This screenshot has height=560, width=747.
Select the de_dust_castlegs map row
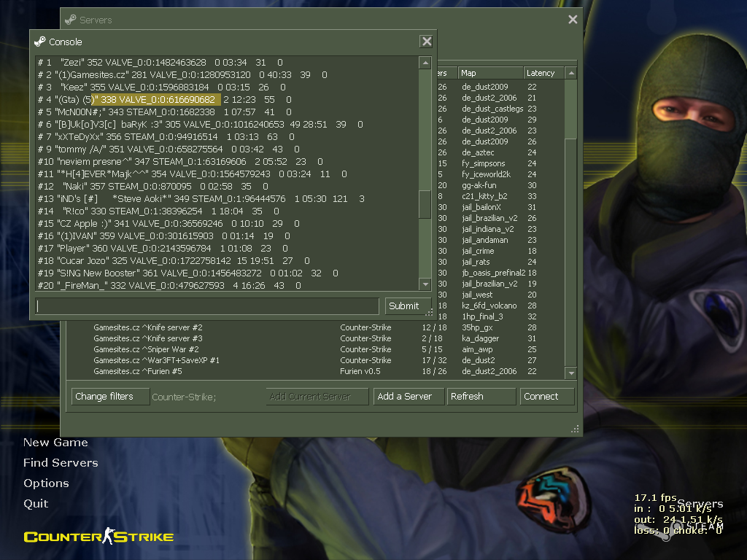click(501, 109)
